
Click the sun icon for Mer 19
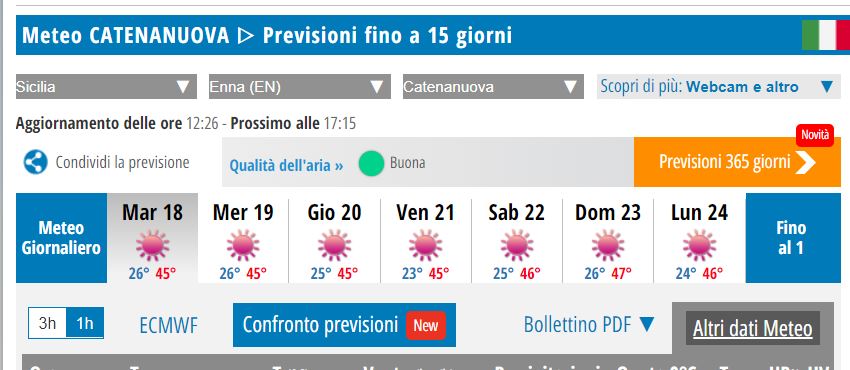(x=243, y=245)
